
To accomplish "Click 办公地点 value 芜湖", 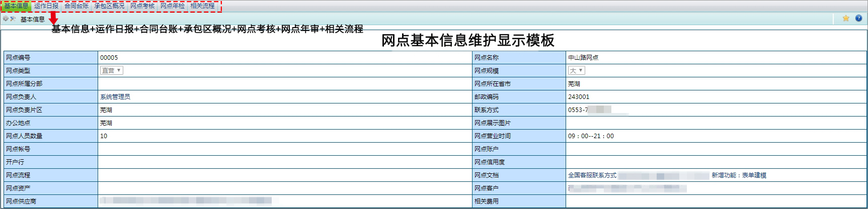I will pyautogui.click(x=106, y=123).
